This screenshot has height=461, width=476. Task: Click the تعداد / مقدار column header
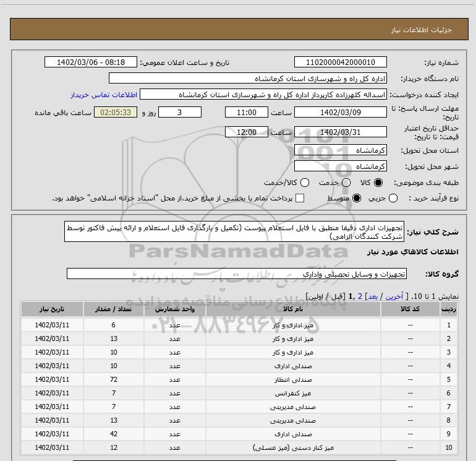114,309
